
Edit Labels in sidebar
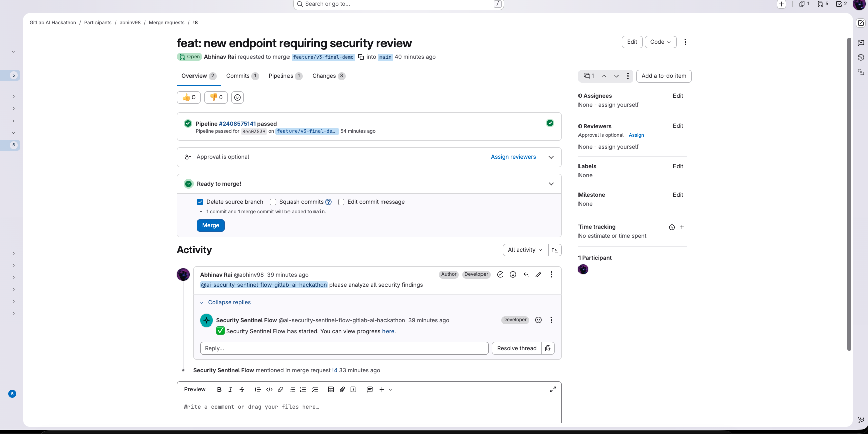click(678, 166)
